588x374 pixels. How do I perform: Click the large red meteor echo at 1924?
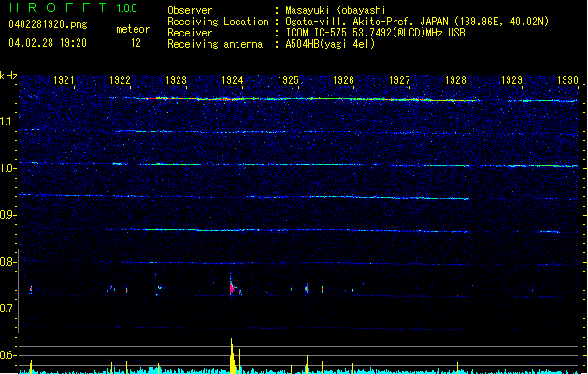coord(233,288)
